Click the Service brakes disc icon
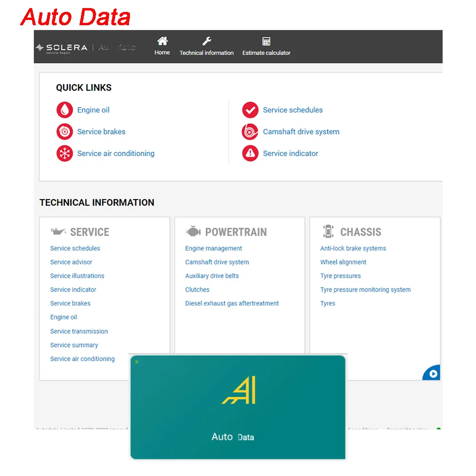This screenshot has height=476, width=476. [64, 131]
